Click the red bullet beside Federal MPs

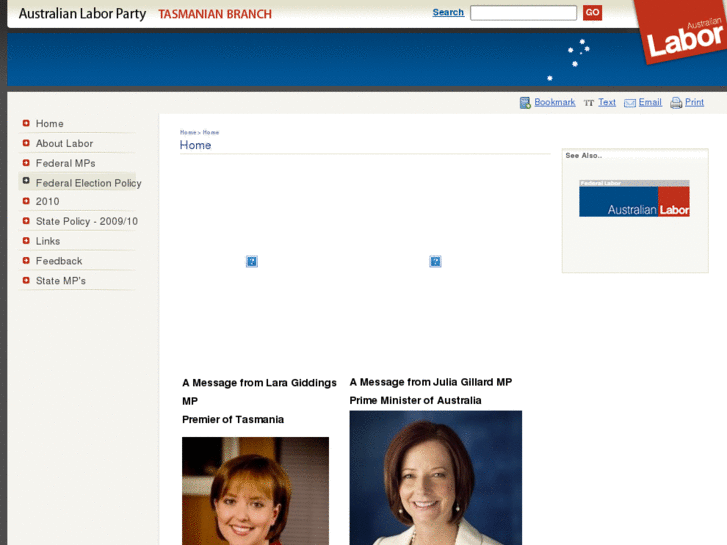click(26, 163)
